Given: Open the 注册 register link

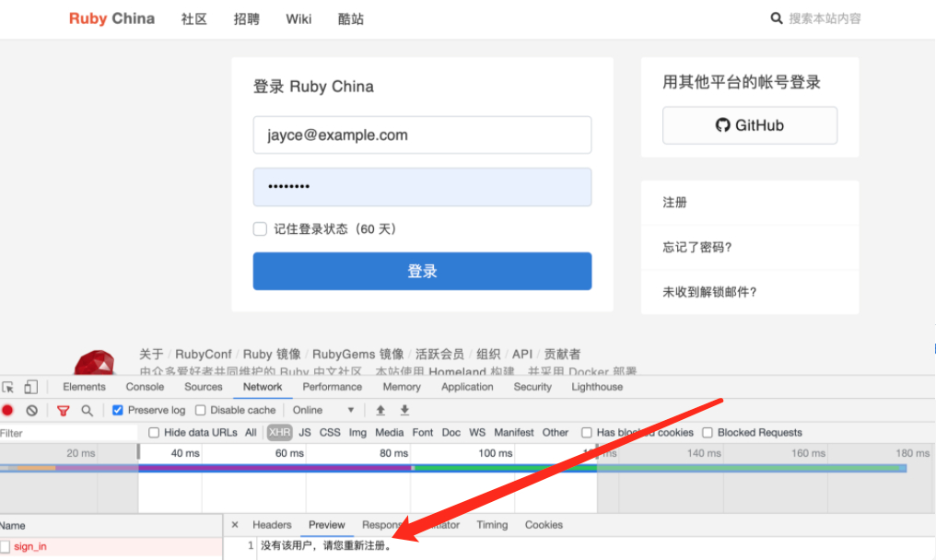Looking at the screenshot, I should pyautogui.click(x=674, y=203).
